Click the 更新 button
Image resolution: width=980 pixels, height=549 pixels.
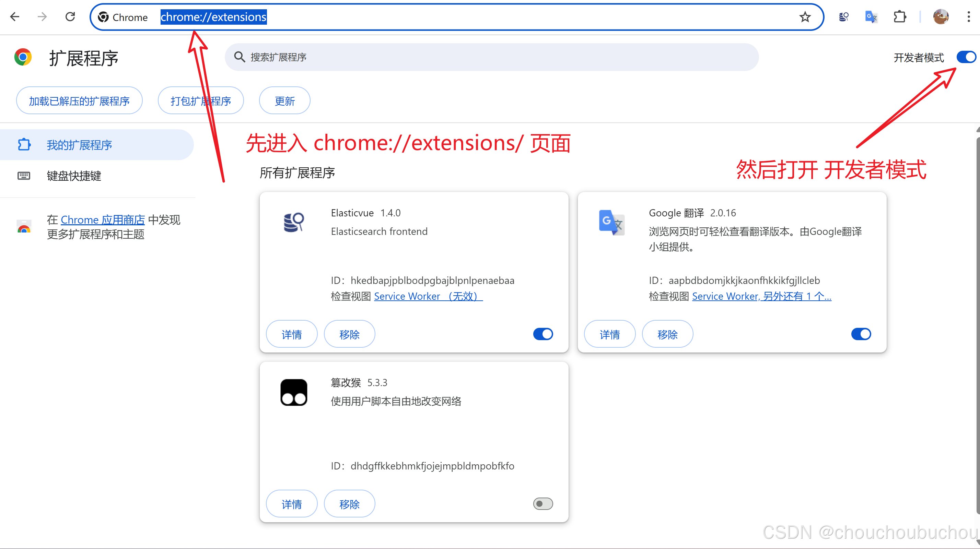284,101
